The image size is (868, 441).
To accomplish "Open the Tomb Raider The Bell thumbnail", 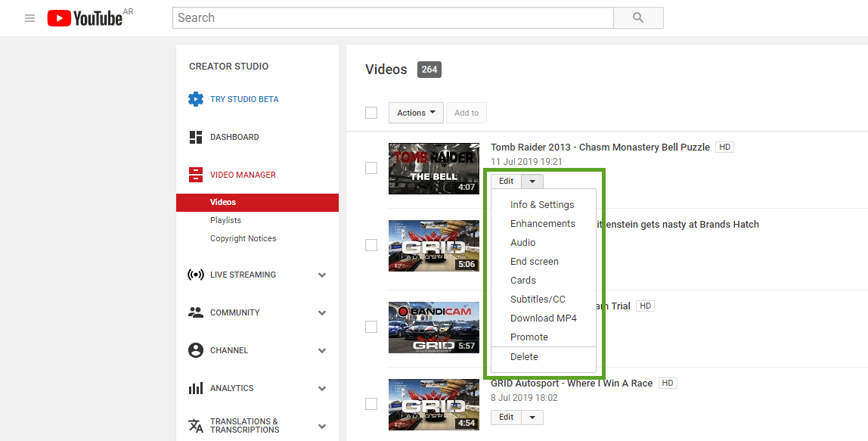I will [434, 169].
